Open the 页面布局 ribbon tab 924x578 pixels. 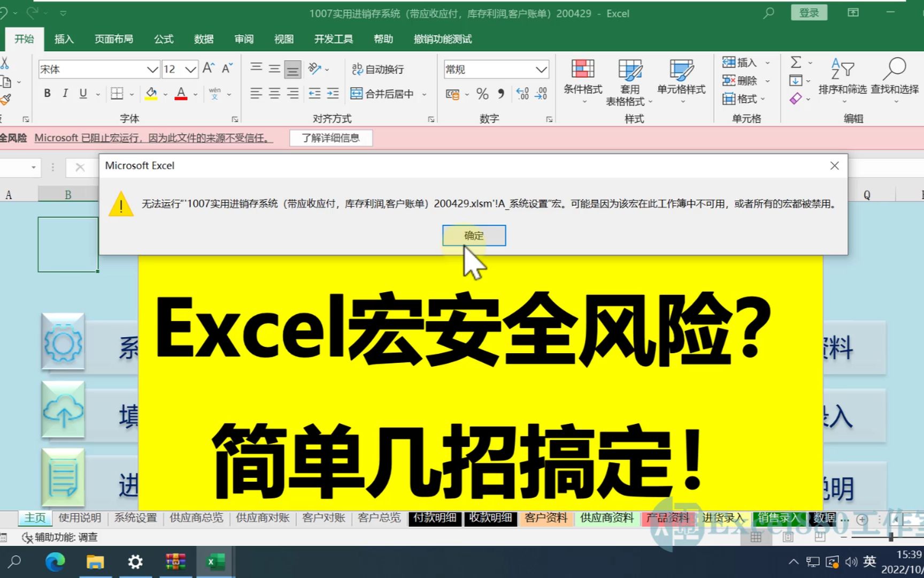tap(114, 39)
